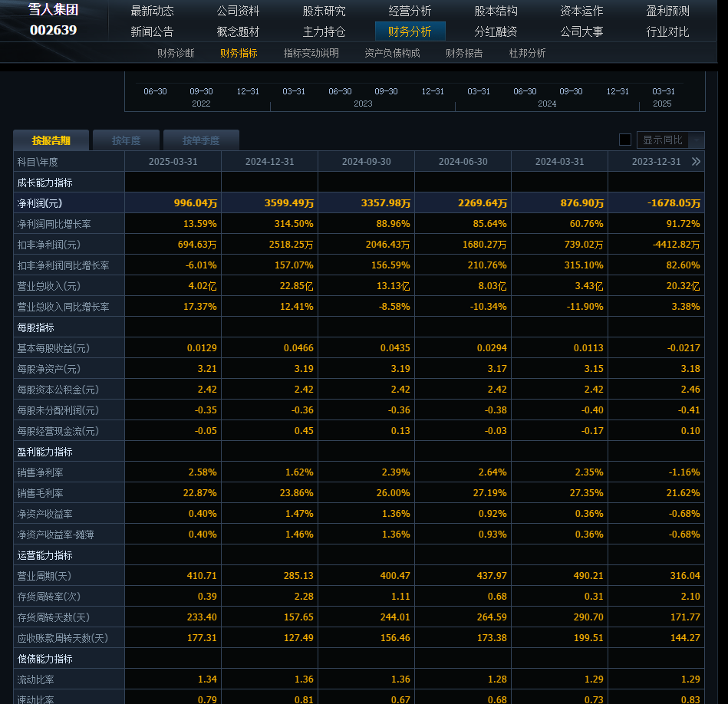This screenshot has height=704, width=728.
Task: Navigate to 股东研究 page
Action: 324,11
